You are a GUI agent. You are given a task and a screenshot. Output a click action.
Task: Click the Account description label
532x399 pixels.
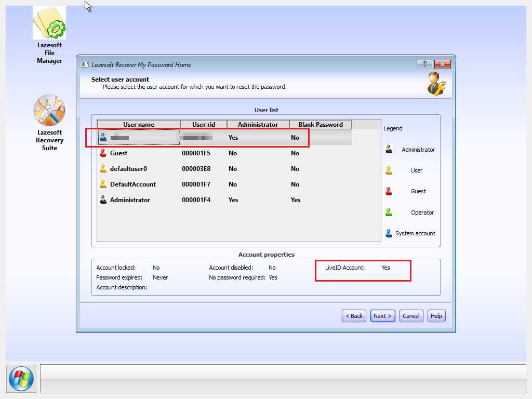pos(122,287)
